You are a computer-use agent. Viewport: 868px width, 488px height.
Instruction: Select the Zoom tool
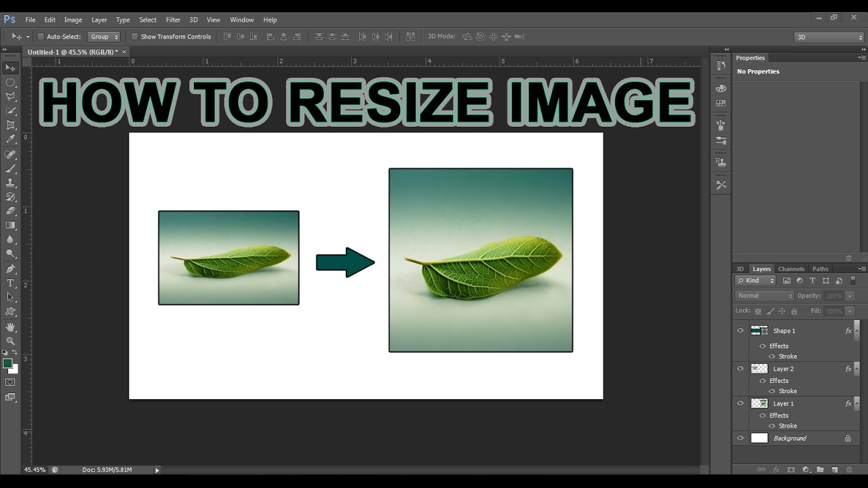pyautogui.click(x=10, y=342)
